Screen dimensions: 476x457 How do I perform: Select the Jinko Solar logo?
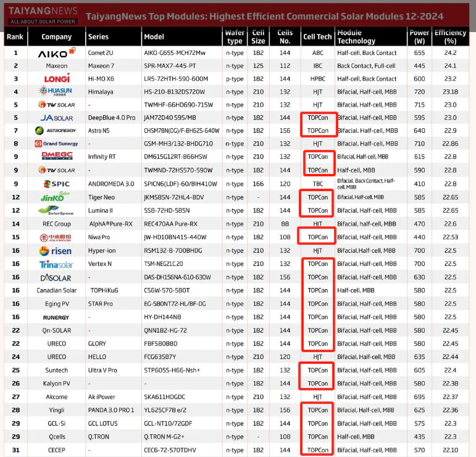[57, 197]
